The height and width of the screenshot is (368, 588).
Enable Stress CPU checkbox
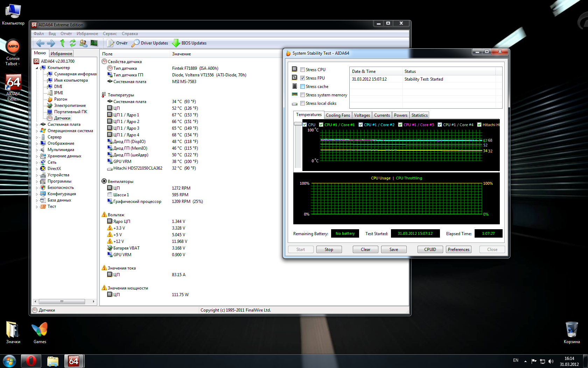302,70
